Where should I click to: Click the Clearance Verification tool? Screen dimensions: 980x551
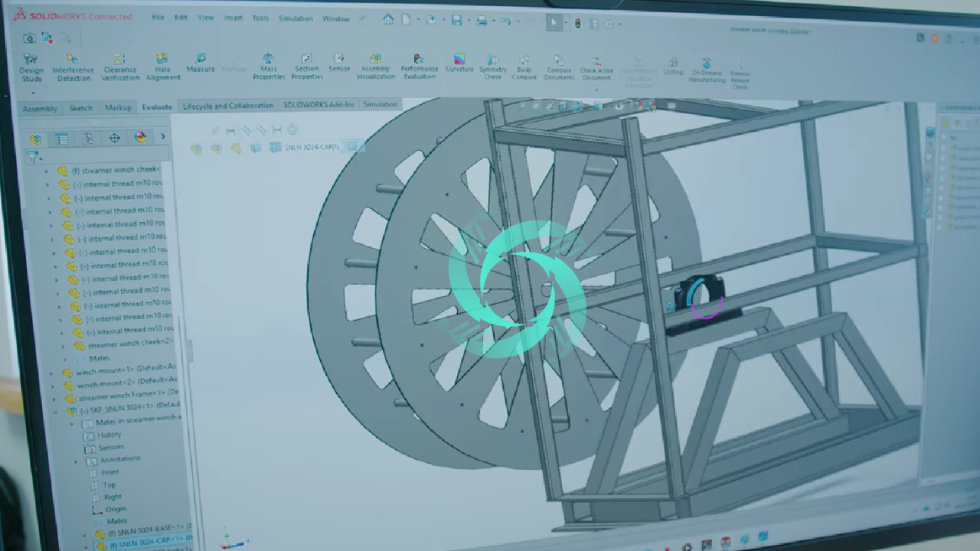click(120, 67)
